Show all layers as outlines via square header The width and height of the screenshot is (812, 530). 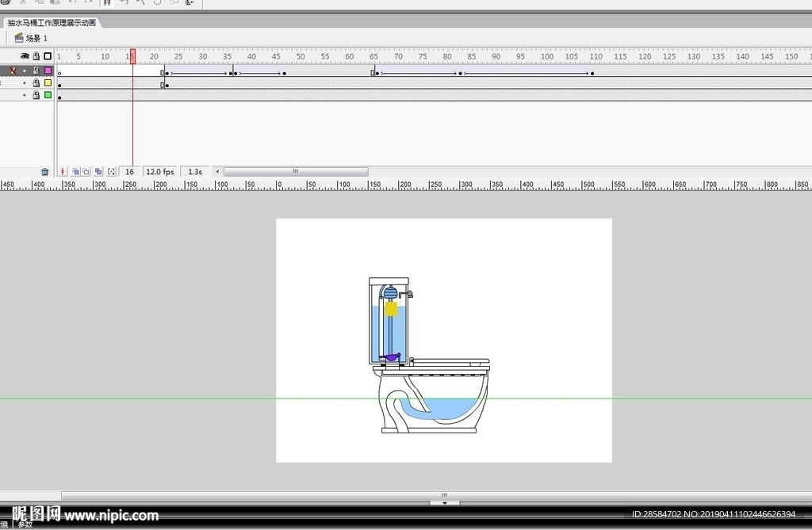click(x=48, y=56)
